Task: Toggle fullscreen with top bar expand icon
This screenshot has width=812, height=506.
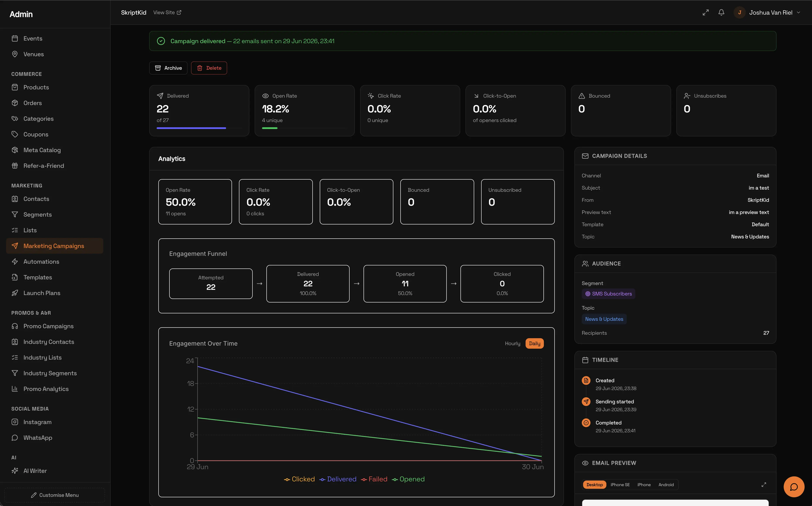Action: coord(706,12)
